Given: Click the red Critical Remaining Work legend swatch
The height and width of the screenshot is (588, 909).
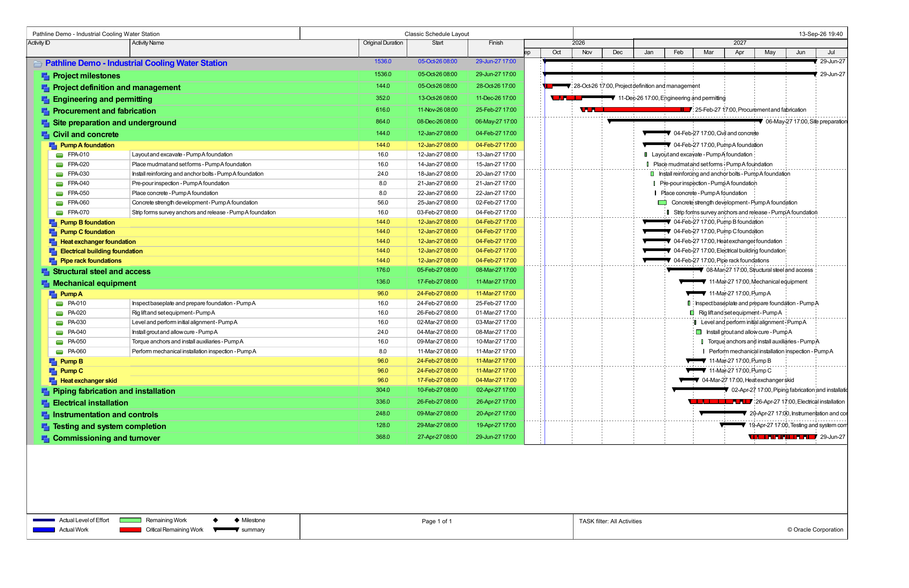Looking at the screenshot, I should (131, 530).
